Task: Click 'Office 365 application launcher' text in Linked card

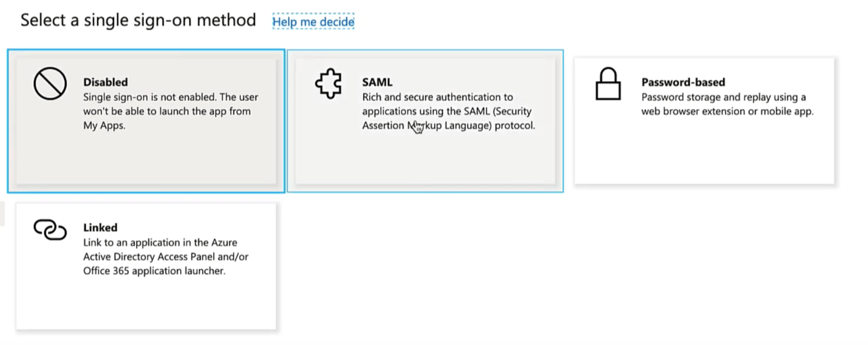Action: pyautogui.click(x=154, y=271)
